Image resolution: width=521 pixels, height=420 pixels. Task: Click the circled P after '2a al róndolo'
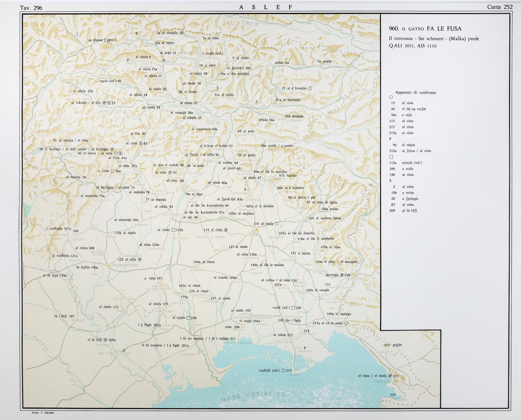(181, 33)
